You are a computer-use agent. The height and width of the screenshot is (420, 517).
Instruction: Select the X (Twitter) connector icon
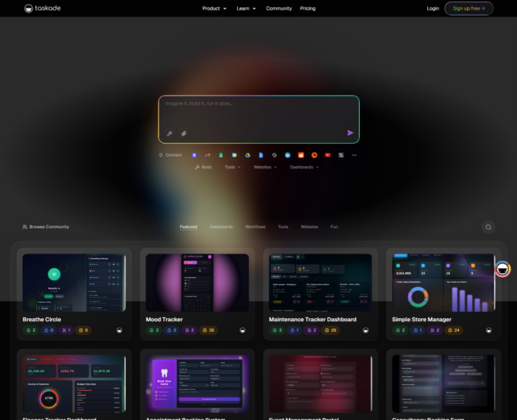(x=341, y=155)
